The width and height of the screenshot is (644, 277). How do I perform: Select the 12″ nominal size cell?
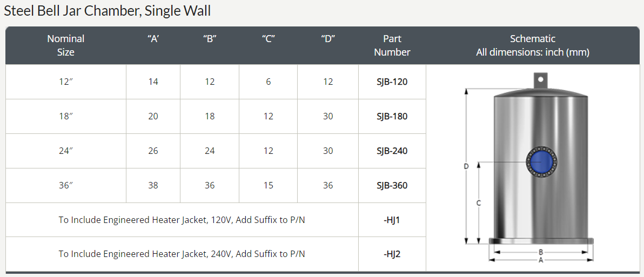point(66,82)
